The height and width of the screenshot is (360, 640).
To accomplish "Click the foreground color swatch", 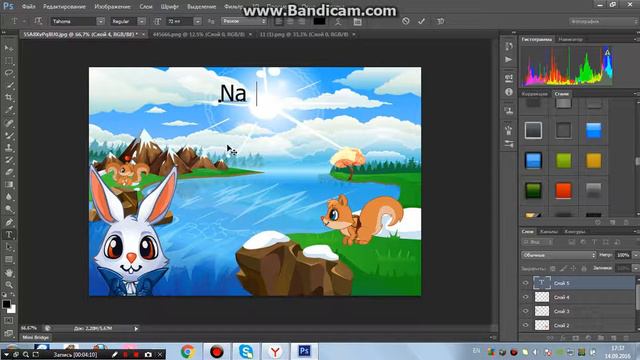I will 6,304.
